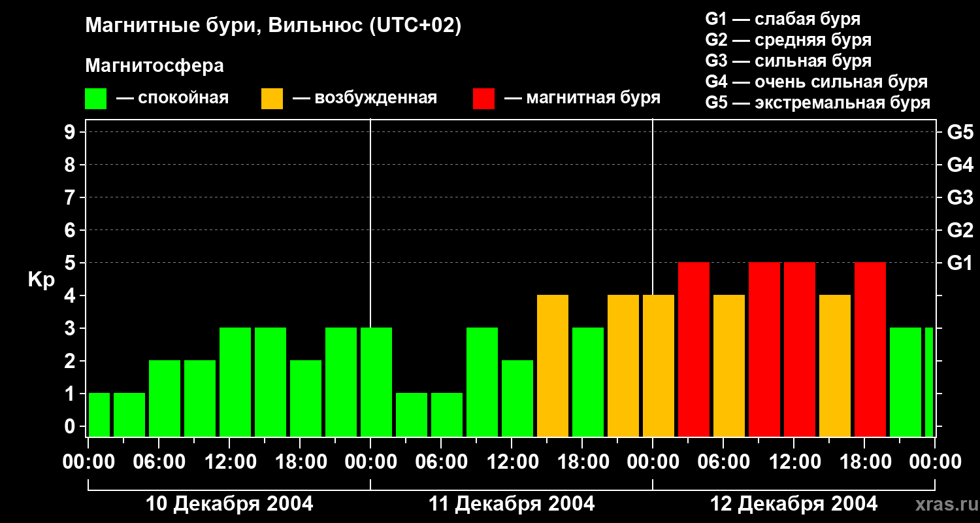Click the 'Магнитосфера' heading

click(154, 66)
